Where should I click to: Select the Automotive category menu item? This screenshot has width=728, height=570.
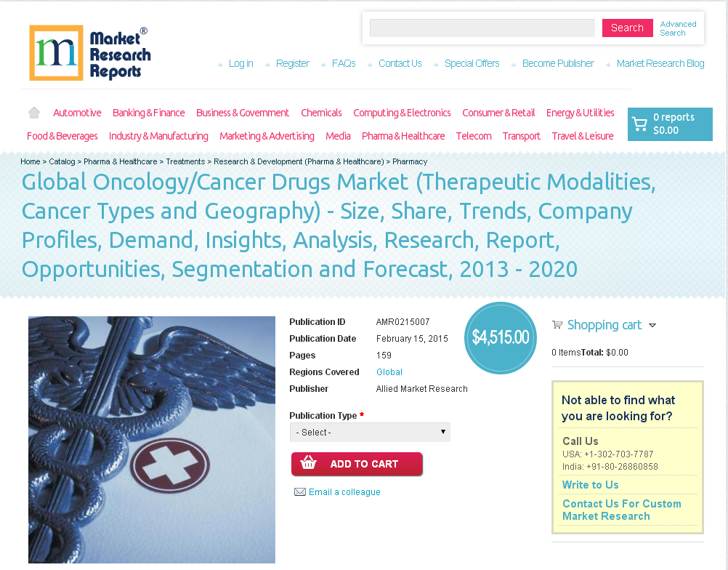(x=77, y=113)
